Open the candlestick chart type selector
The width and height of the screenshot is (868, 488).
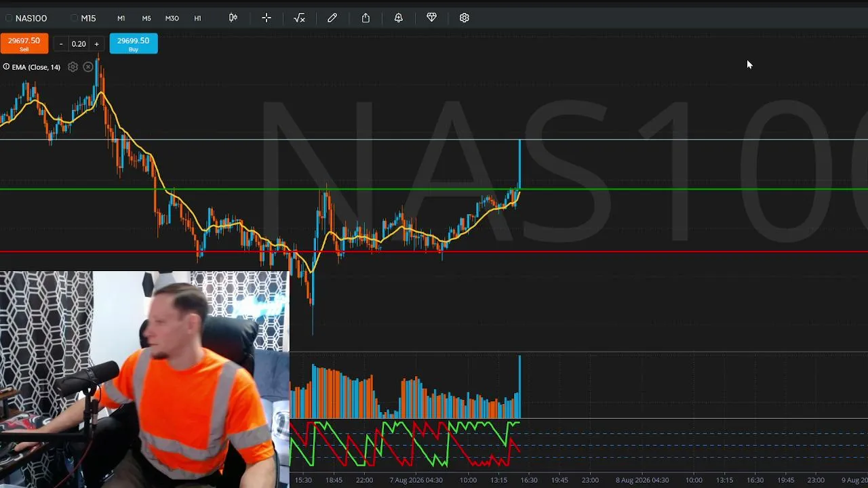click(x=233, y=18)
